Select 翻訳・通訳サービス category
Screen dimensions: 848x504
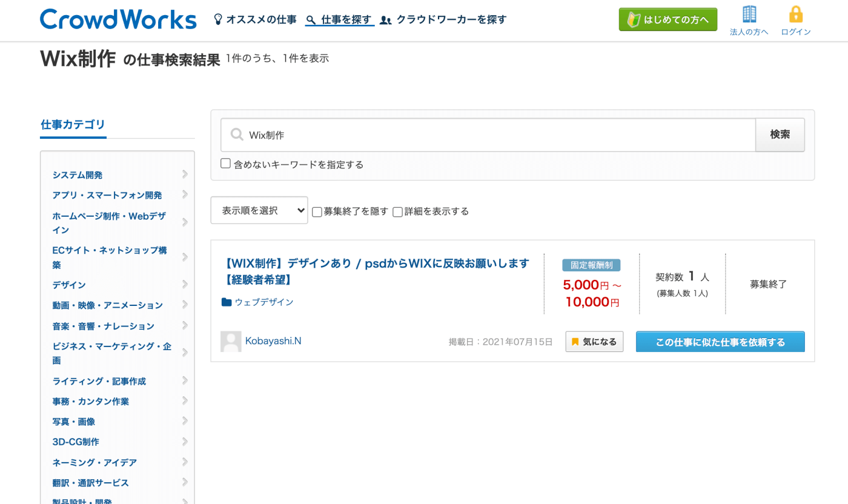90,483
